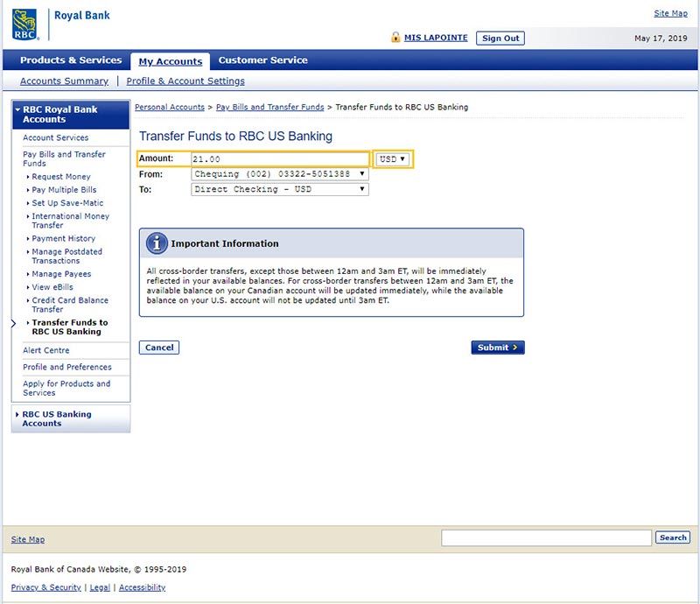Viewport: 700px width, 604px height.
Task: Open the Accessibility link
Action: point(142,587)
